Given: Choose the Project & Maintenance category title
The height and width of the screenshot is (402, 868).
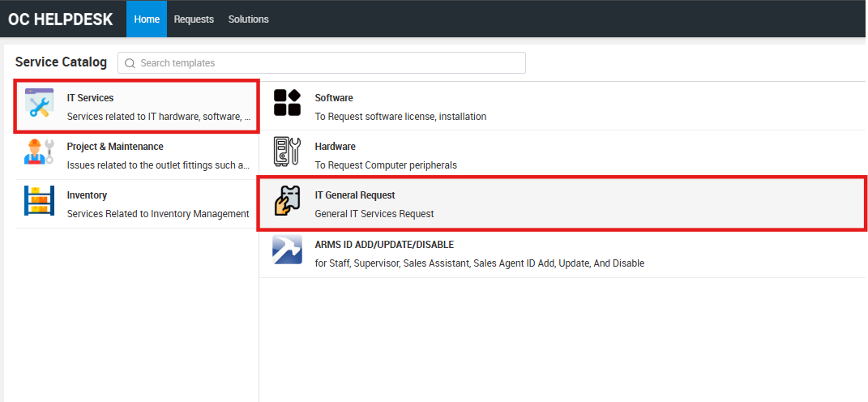Looking at the screenshot, I should click(115, 147).
